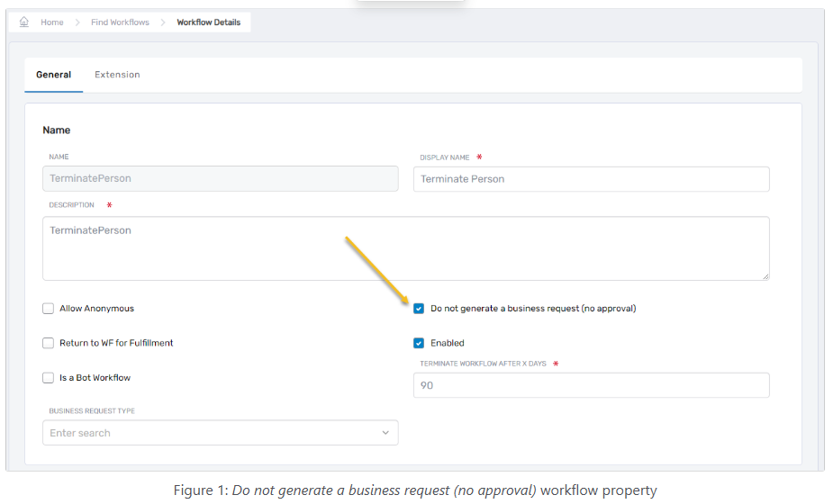Open Business Request Type search dropdown
This screenshot has height=504, width=833.
(x=221, y=433)
